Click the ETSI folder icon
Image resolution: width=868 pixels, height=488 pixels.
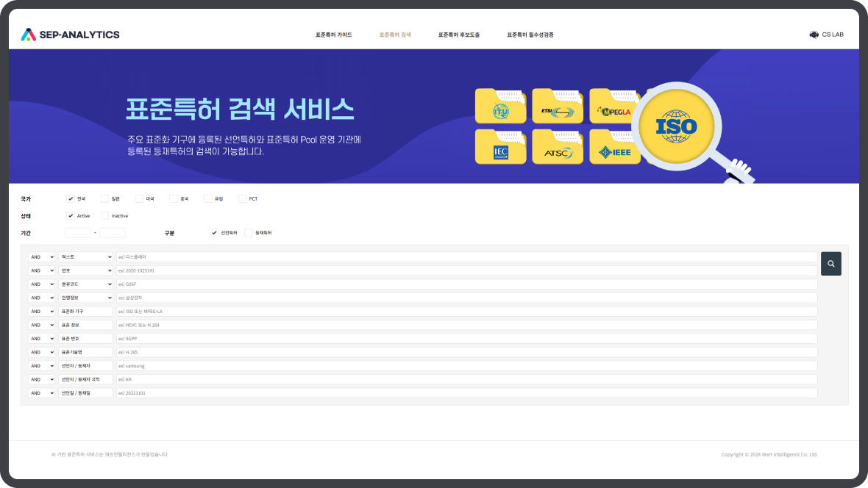pyautogui.click(x=558, y=106)
